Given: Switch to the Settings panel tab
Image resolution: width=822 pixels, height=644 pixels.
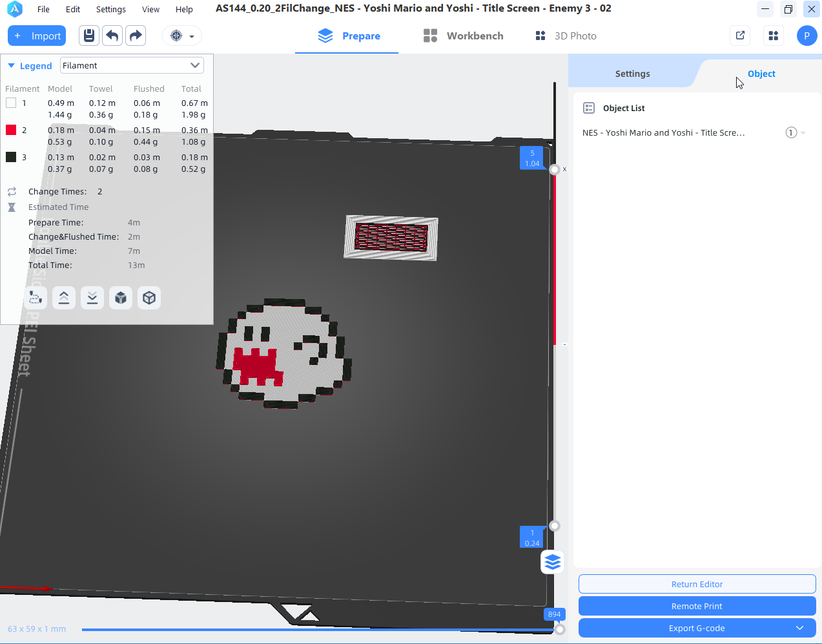Looking at the screenshot, I should [x=632, y=74].
